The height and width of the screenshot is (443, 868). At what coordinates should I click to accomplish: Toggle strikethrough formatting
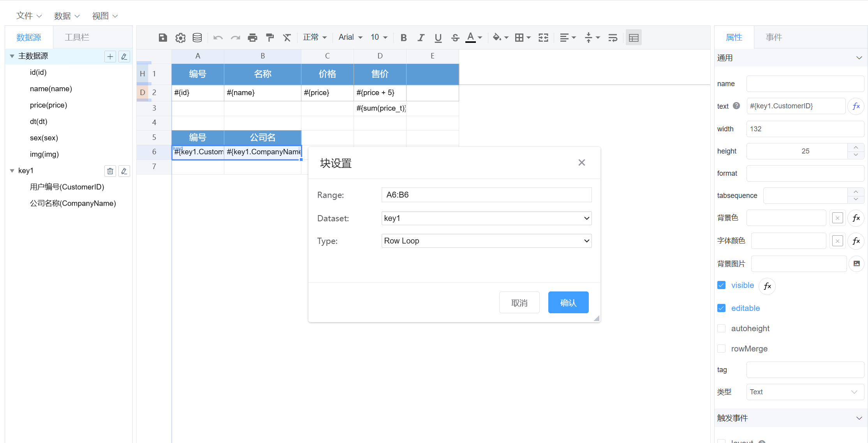pos(455,37)
